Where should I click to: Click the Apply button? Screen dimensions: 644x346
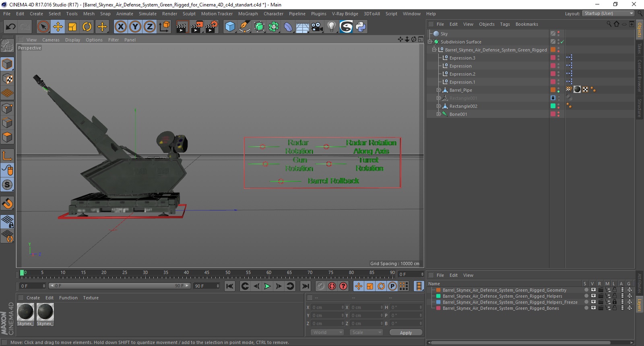point(406,332)
